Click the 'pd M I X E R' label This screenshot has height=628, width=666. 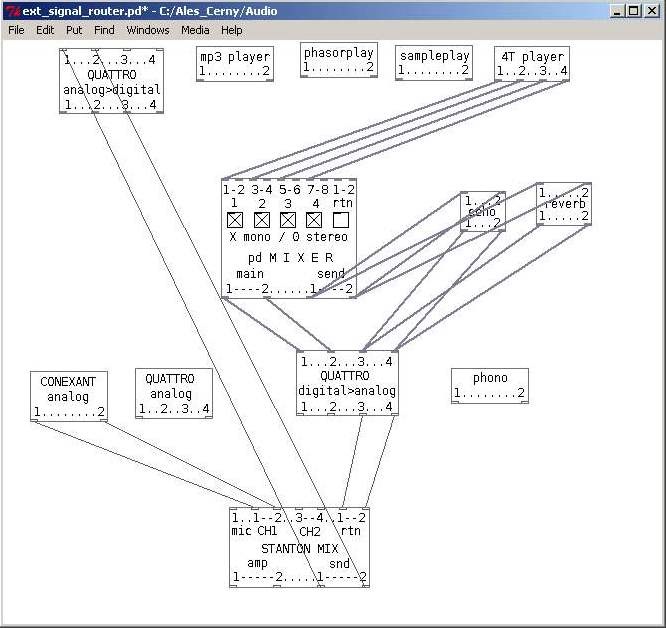(x=291, y=257)
